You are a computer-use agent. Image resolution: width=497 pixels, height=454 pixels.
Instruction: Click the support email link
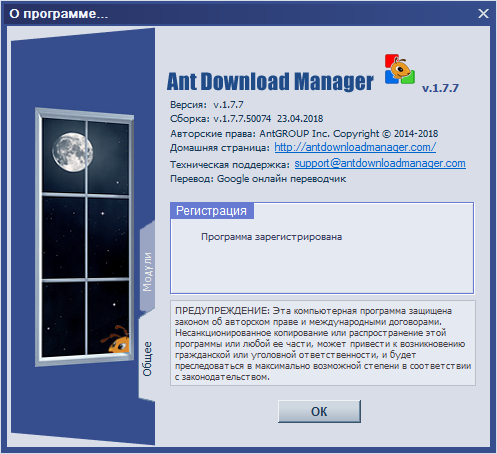pyautogui.click(x=380, y=163)
